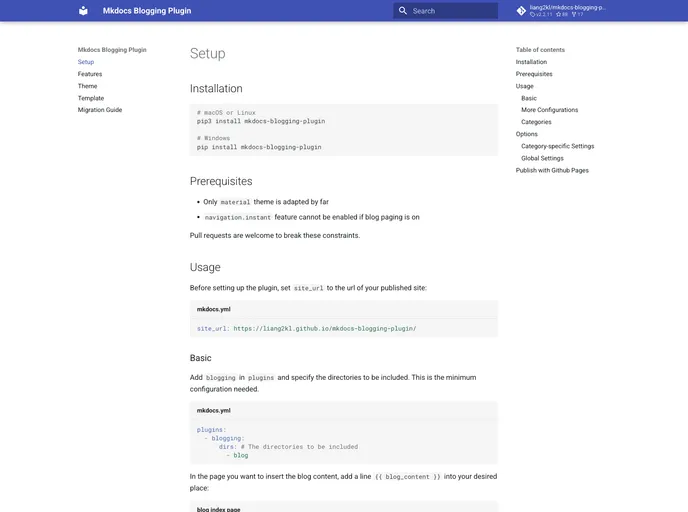
Task: Open the GitHub repository git icon
Action: coord(521,11)
